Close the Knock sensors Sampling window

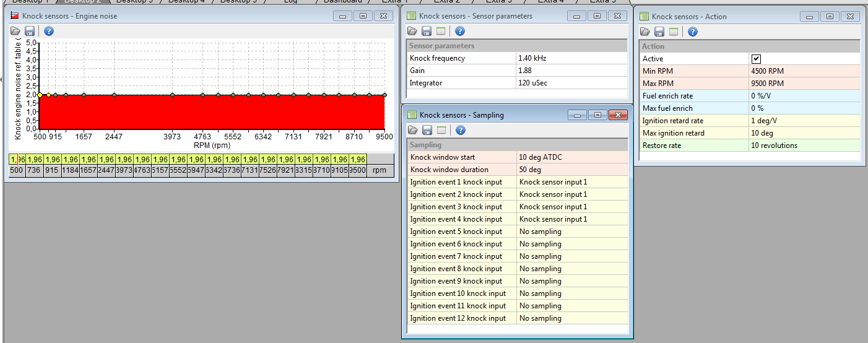click(x=617, y=115)
